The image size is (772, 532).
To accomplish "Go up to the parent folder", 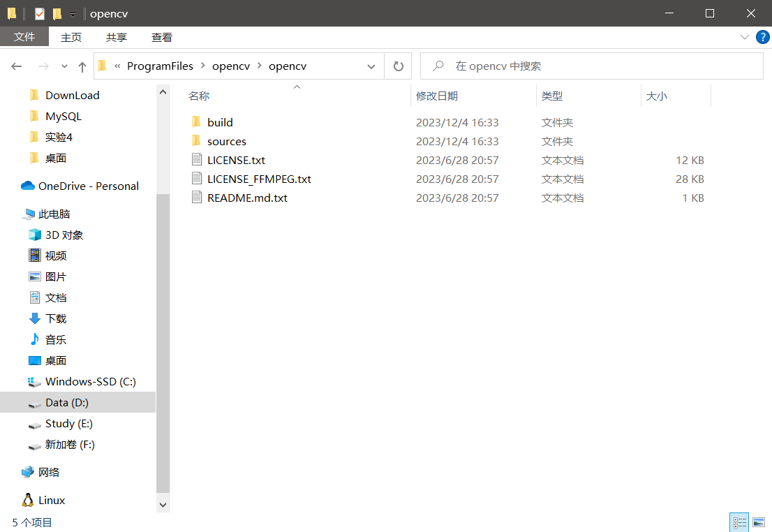I will point(82,66).
